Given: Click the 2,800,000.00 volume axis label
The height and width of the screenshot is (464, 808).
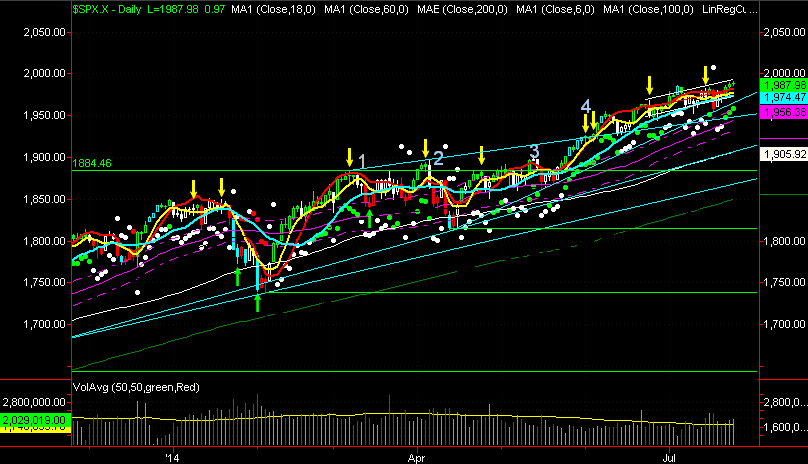Looking at the screenshot, I should tap(34, 402).
